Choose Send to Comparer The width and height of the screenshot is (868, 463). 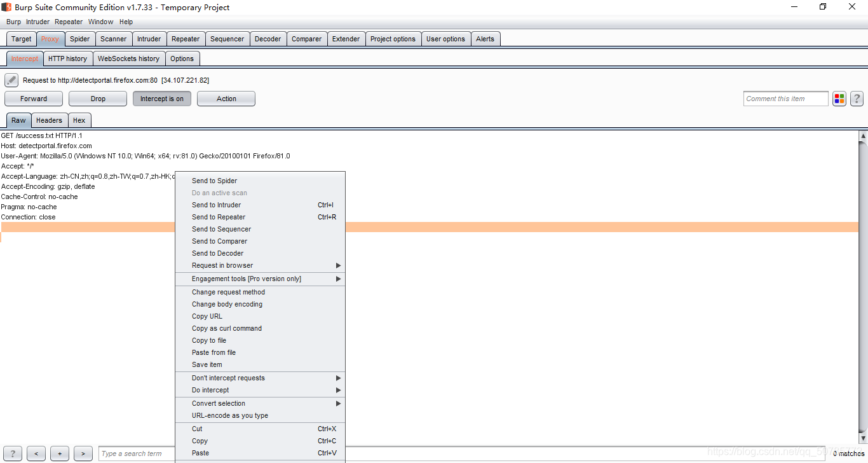point(260,241)
